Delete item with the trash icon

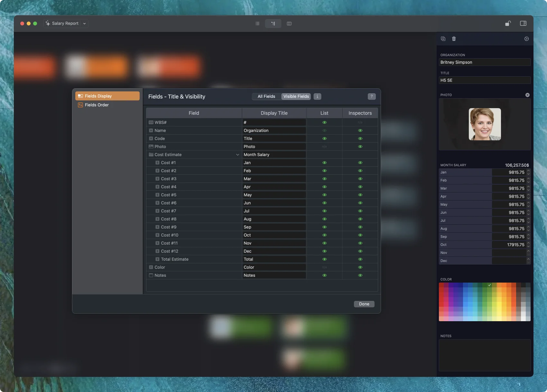click(454, 39)
